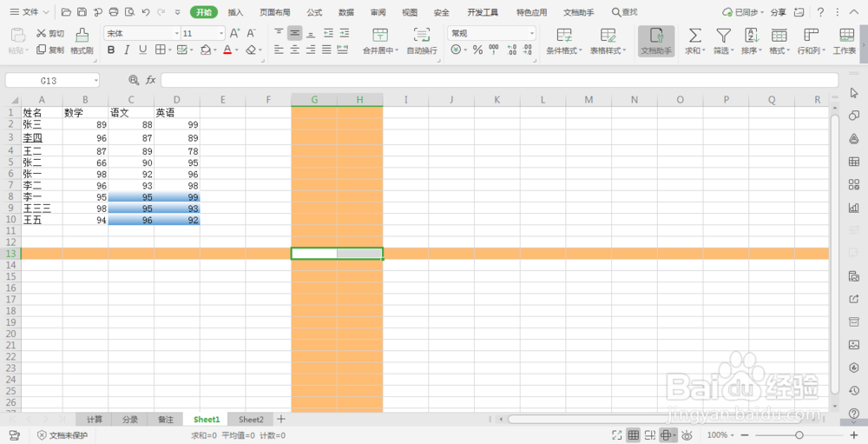868x444 pixels.
Task: Click the Save icon in quick toolbar
Action: click(82, 11)
